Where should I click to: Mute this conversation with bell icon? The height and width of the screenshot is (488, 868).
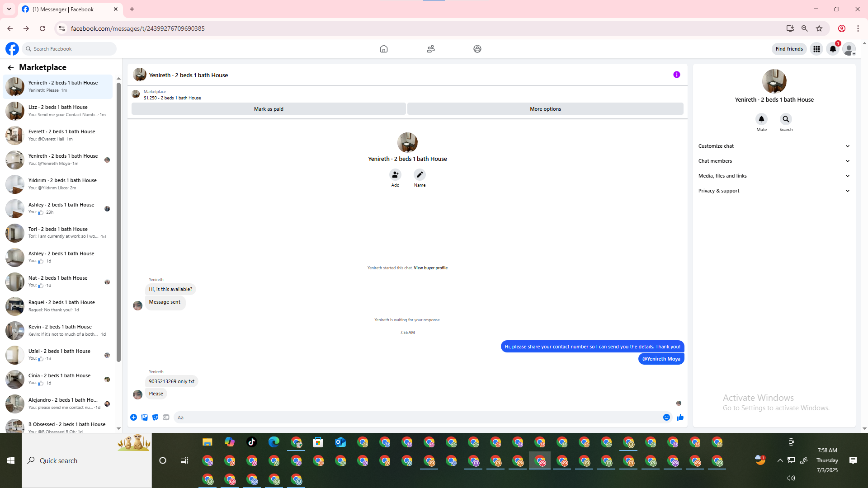[761, 119]
